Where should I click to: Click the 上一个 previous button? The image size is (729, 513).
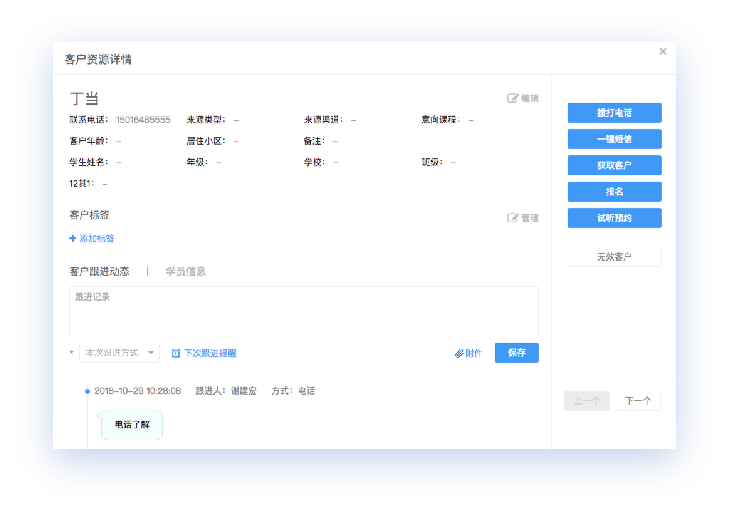click(587, 401)
